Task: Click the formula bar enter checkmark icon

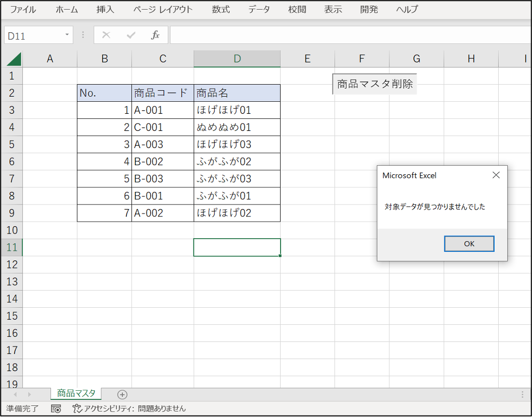Action: point(131,35)
